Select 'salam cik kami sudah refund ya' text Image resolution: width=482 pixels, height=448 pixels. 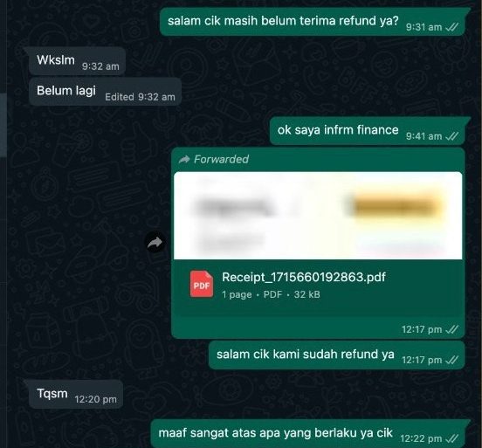(x=306, y=355)
